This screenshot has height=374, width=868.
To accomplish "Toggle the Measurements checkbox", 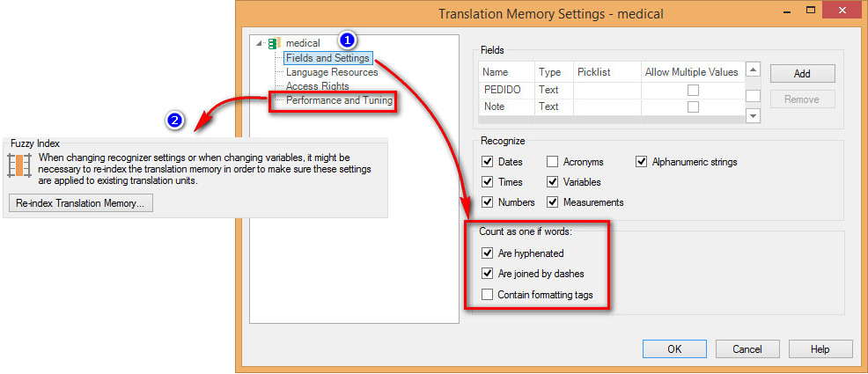I will point(553,202).
